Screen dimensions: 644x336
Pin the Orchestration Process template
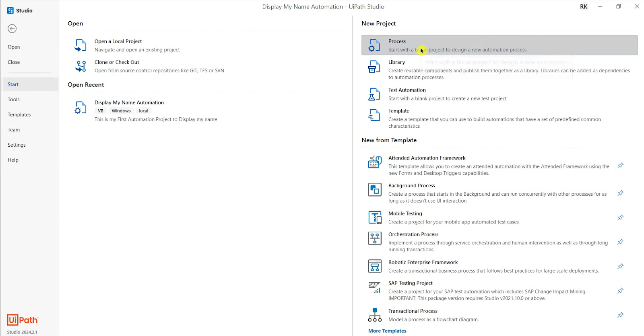(x=620, y=242)
